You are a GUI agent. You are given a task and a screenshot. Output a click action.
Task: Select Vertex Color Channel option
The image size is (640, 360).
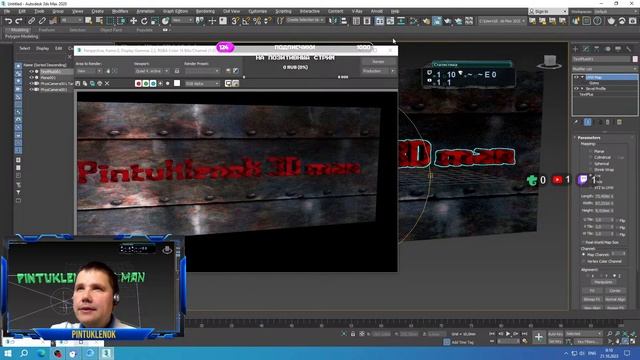pos(584,261)
